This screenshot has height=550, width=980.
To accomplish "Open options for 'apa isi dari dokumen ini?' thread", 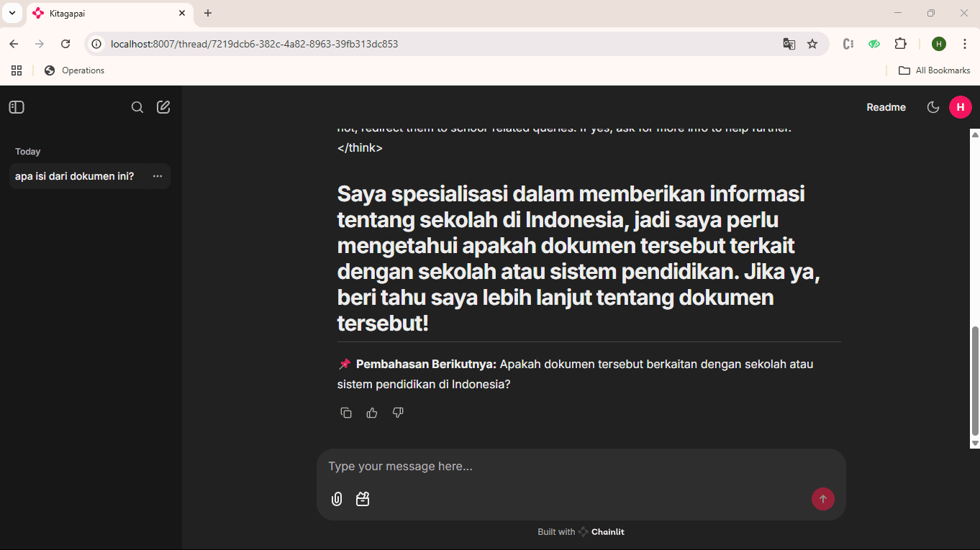I will [x=158, y=176].
